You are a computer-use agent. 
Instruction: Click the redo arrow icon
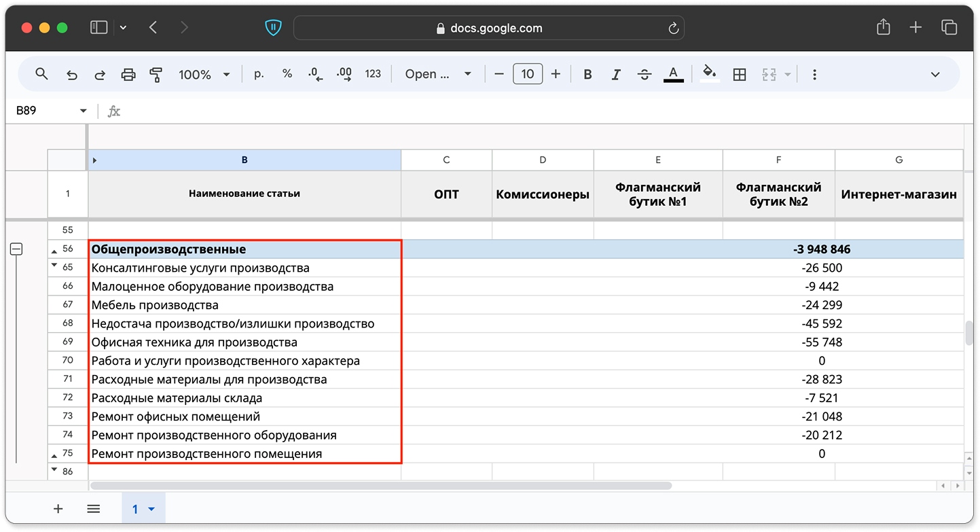pyautogui.click(x=100, y=75)
